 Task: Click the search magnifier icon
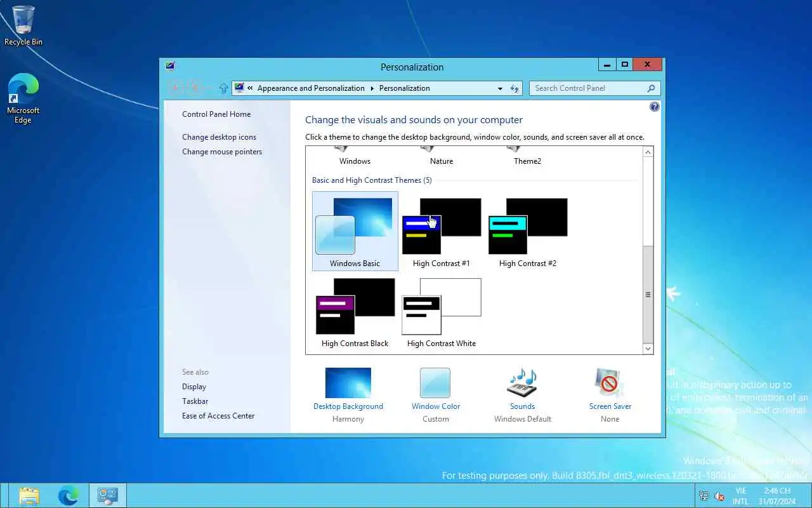coord(651,88)
